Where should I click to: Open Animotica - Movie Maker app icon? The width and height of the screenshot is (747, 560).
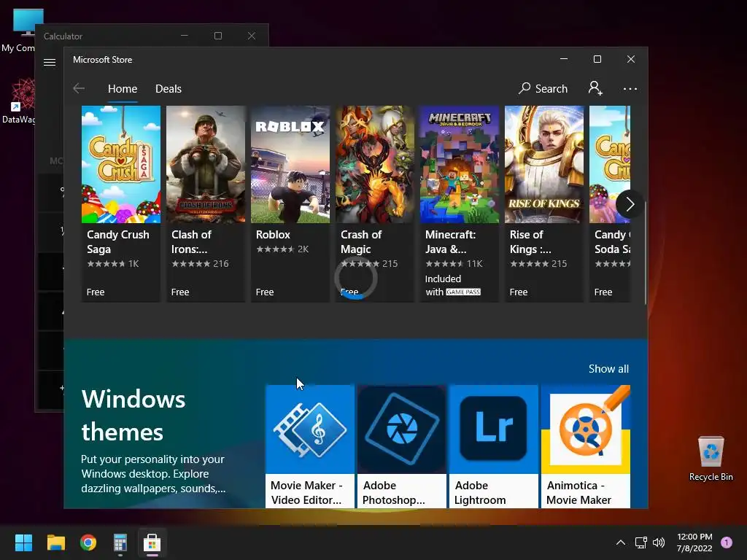(x=586, y=429)
